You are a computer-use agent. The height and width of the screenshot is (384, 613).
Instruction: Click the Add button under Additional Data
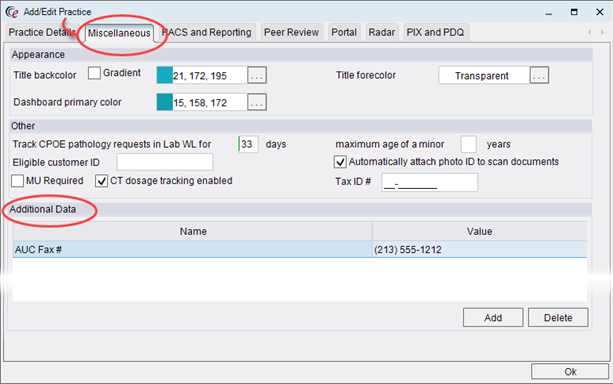pos(493,318)
